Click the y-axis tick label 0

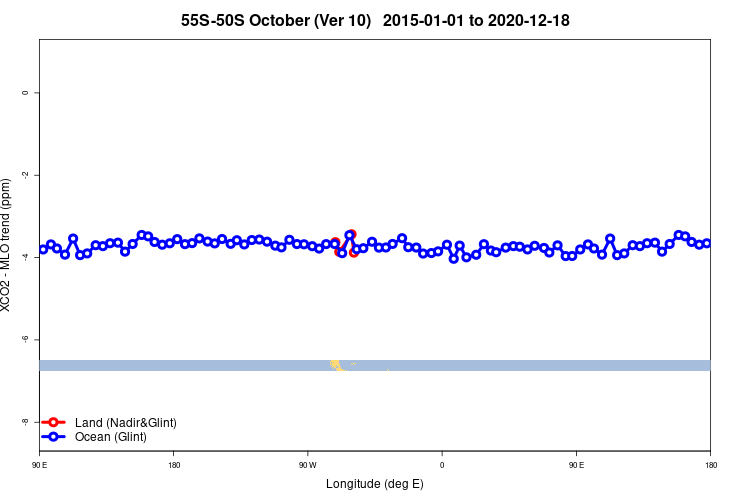pos(25,93)
